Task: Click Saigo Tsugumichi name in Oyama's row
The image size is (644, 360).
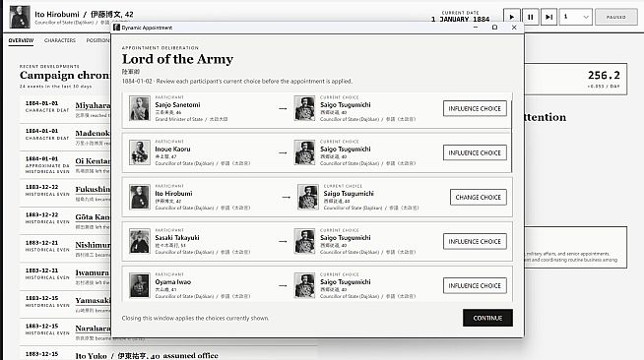Action: coord(346,282)
